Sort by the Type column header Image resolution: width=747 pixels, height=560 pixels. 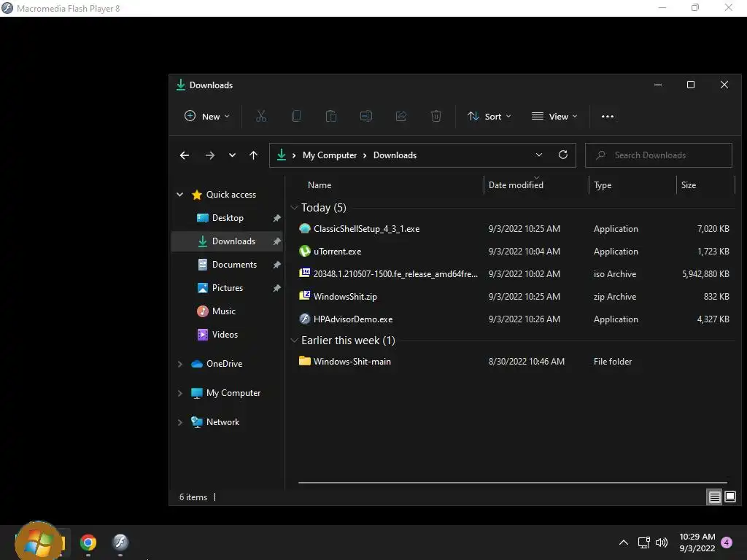point(603,184)
